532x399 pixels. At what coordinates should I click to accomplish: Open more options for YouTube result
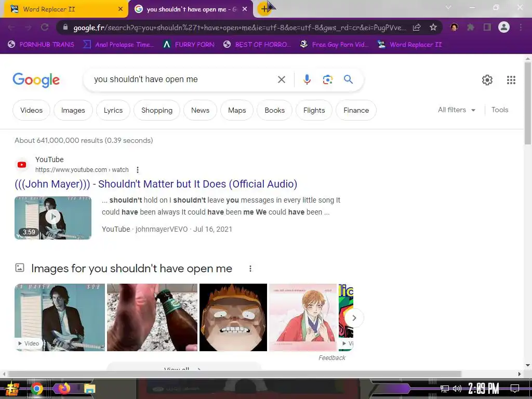137,170
